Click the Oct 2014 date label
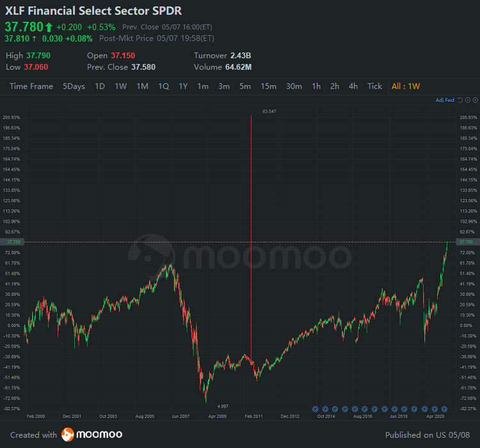This screenshot has width=480, height=448. [326, 417]
